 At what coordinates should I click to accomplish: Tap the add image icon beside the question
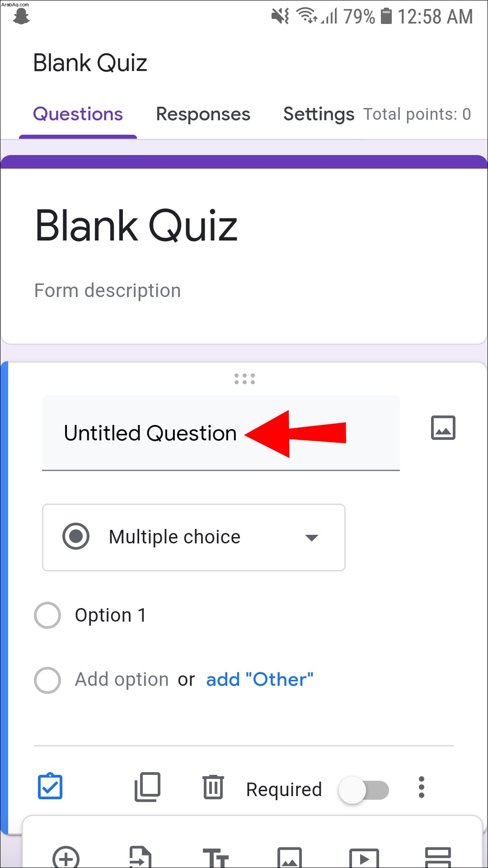tap(443, 428)
